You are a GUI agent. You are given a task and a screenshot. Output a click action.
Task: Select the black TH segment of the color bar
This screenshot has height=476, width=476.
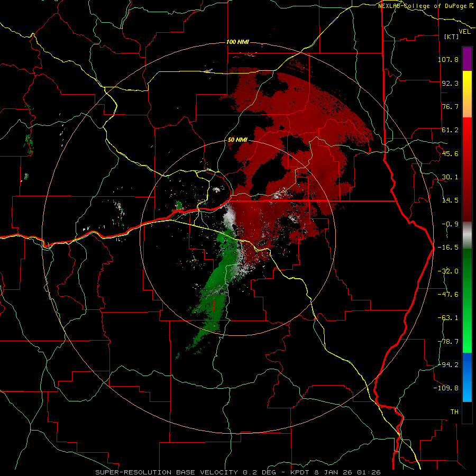[x=467, y=413]
